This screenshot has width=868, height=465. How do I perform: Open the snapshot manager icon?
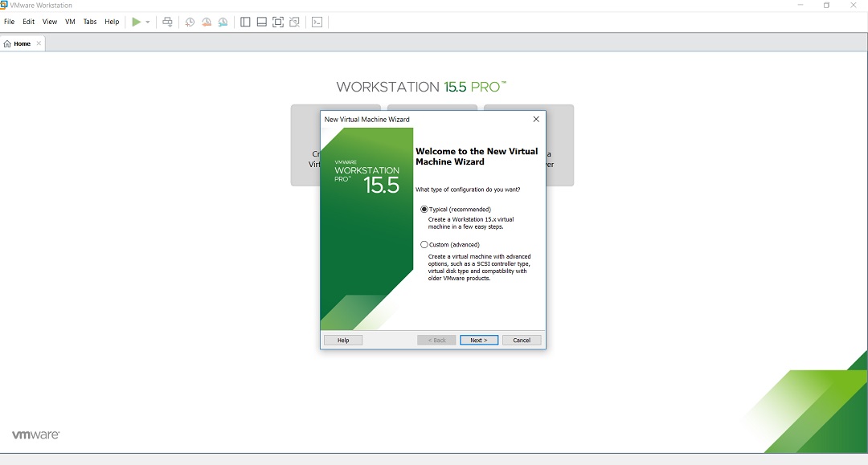point(223,22)
